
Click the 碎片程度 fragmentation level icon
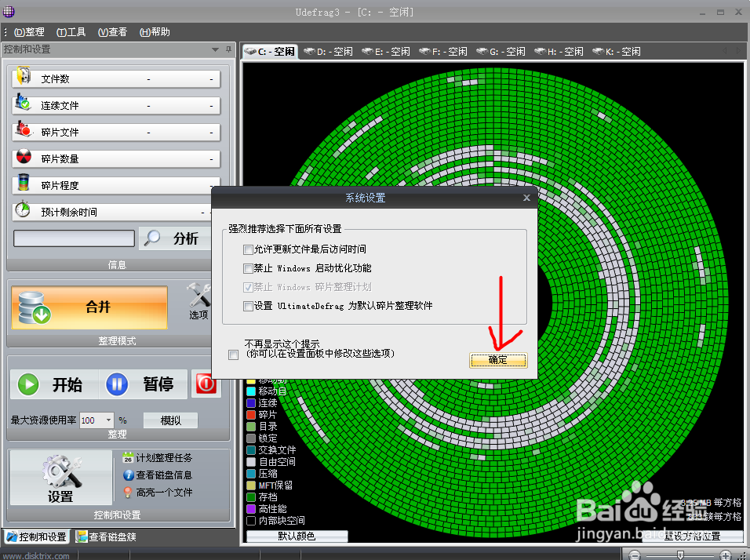(24, 183)
